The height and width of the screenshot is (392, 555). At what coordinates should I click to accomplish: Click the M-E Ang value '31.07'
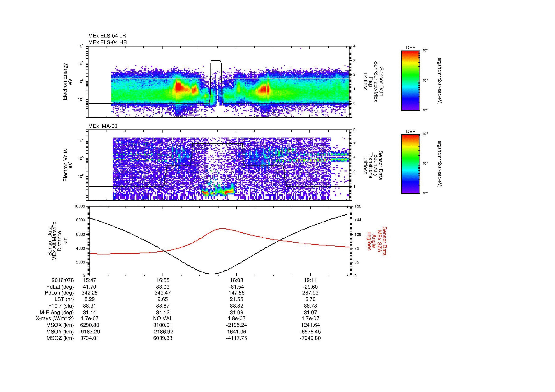coord(310,312)
